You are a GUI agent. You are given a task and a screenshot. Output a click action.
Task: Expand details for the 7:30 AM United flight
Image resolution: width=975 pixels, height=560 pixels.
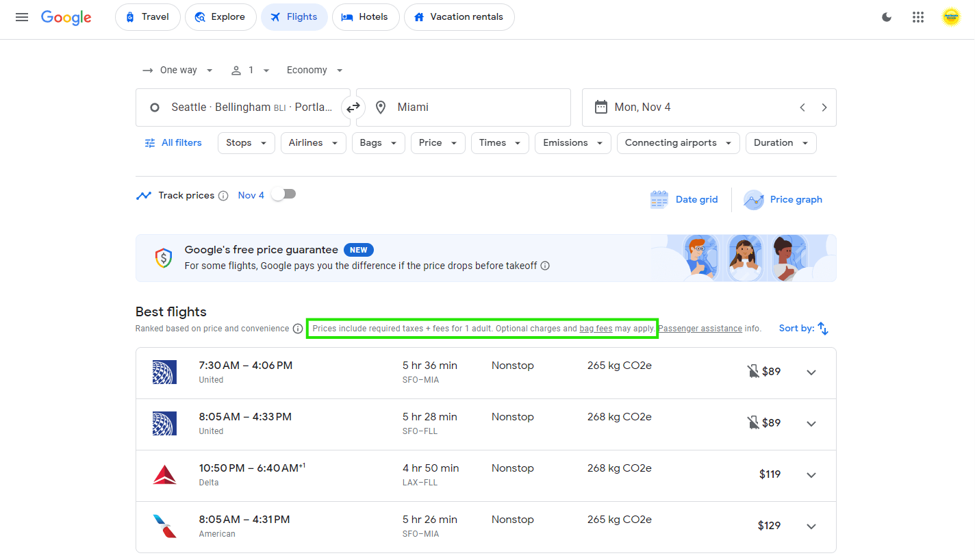coord(811,372)
